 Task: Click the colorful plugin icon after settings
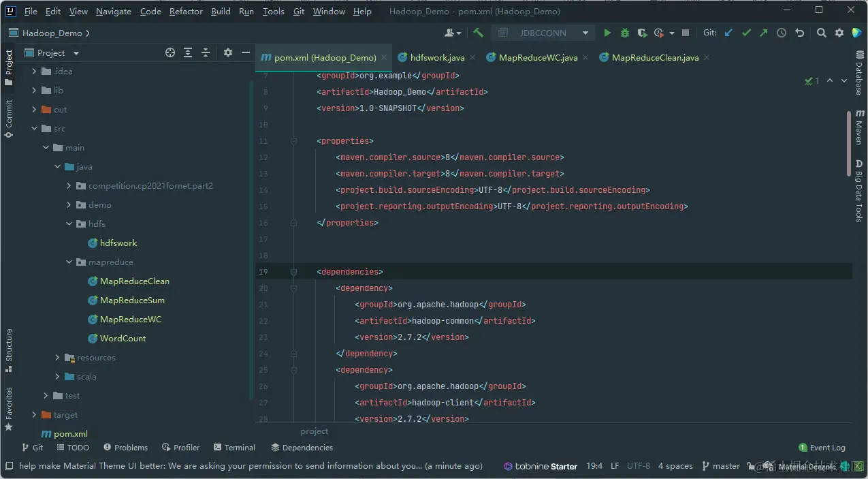(856, 33)
